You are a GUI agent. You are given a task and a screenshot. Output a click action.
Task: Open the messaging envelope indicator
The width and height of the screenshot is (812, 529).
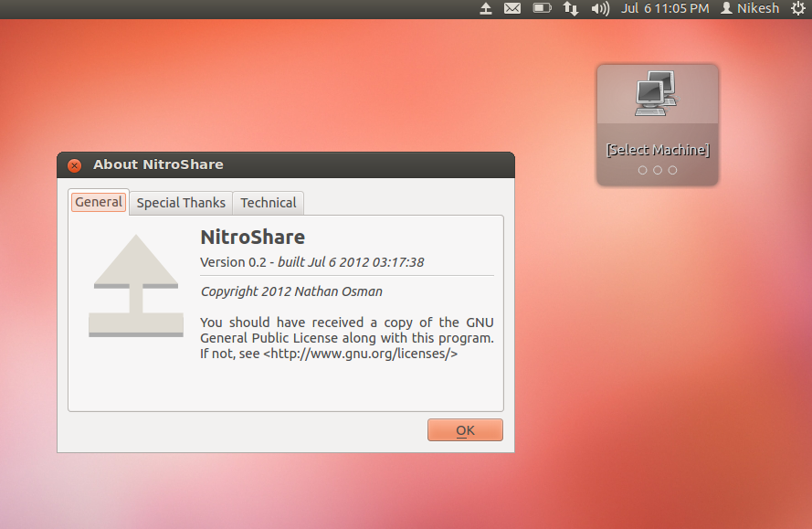(511, 8)
